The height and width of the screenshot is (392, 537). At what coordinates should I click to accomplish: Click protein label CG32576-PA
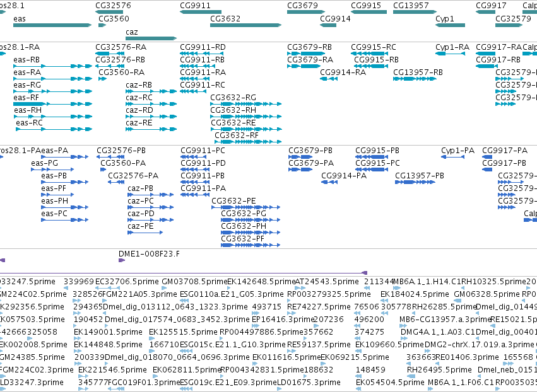tap(133, 176)
